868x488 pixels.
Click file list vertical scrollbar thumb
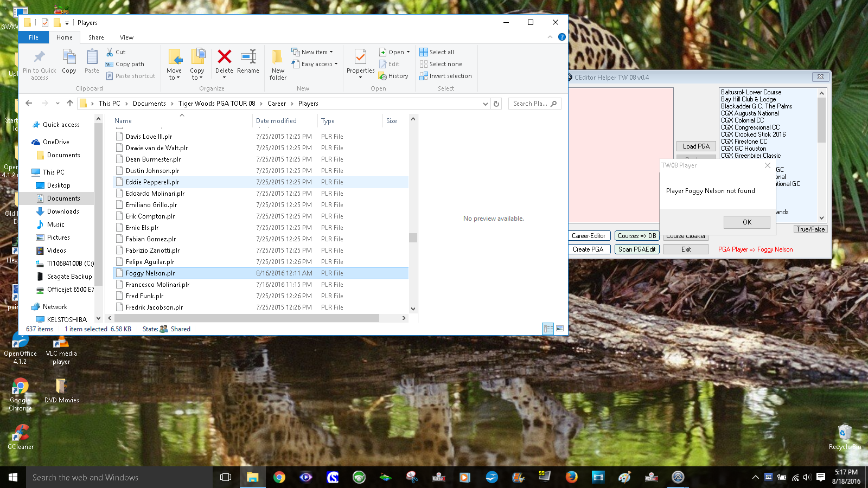pos(413,237)
